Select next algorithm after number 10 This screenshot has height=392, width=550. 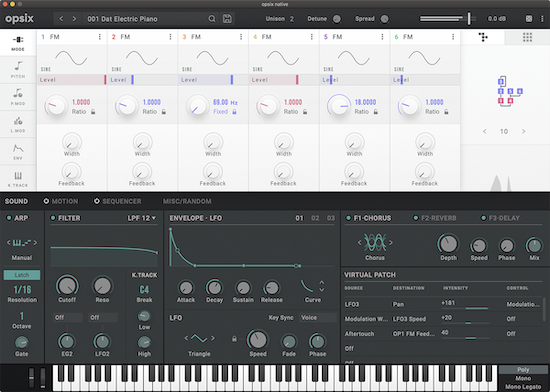[523, 131]
